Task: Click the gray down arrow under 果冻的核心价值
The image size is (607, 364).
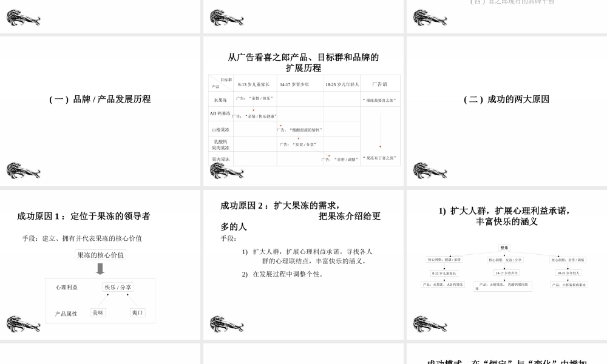Action: [100, 269]
